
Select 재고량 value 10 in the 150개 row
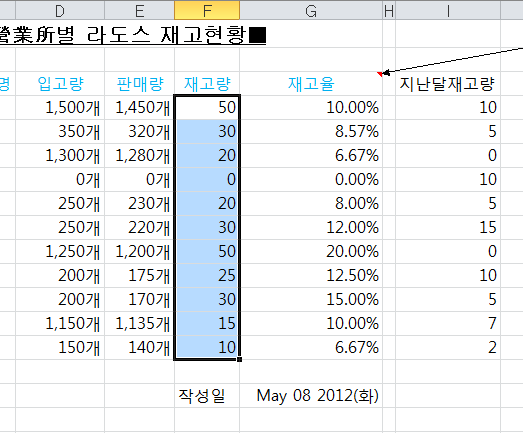[x=207, y=348]
